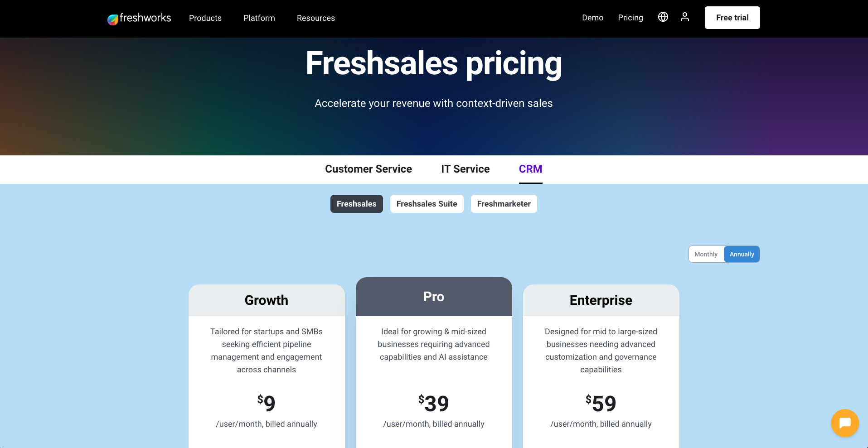The width and height of the screenshot is (868, 448).
Task: Click the Enterprise plan heading
Action: point(601,300)
